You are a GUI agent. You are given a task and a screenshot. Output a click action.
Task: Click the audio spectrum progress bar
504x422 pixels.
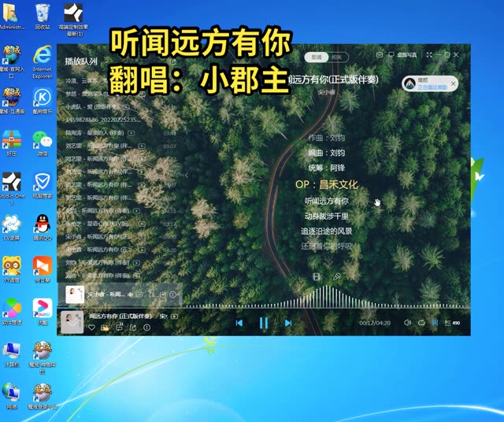pyautogui.click(x=328, y=298)
